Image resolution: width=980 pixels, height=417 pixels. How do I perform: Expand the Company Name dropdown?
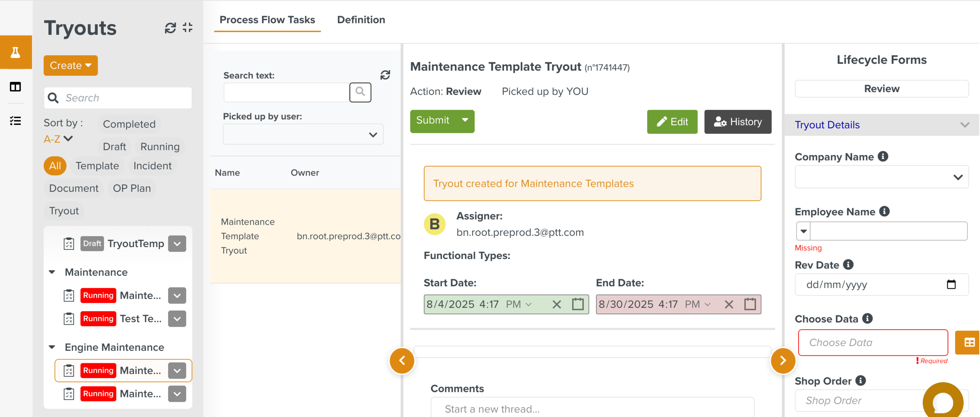pyautogui.click(x=881, y=177)
